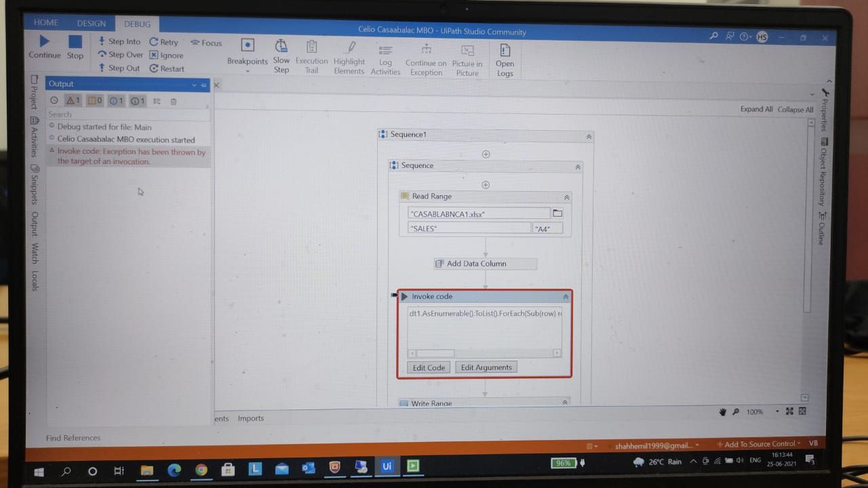Viewport: 868px width, 488px height.
Task: Browse workbook file with folder icon
Action: [x=557, y=213]
